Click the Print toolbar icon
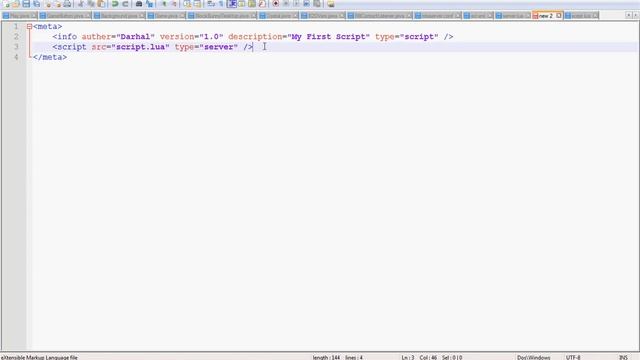This screenshot has width=640, height=360. click(68, 4)
